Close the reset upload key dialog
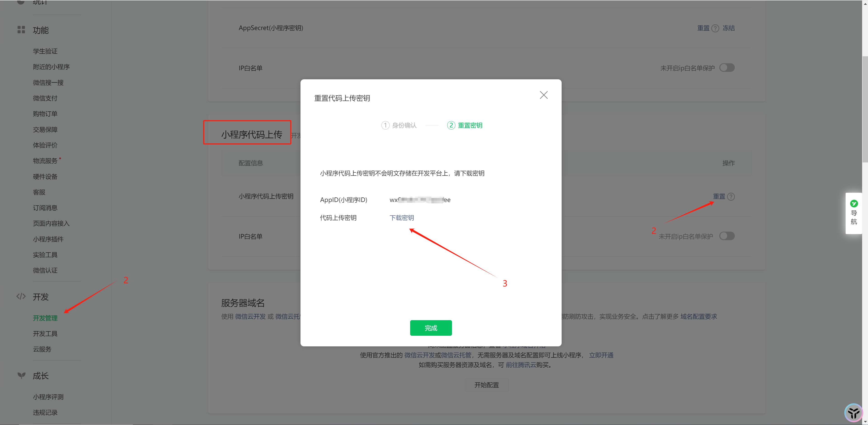 [x=544, y=95]
